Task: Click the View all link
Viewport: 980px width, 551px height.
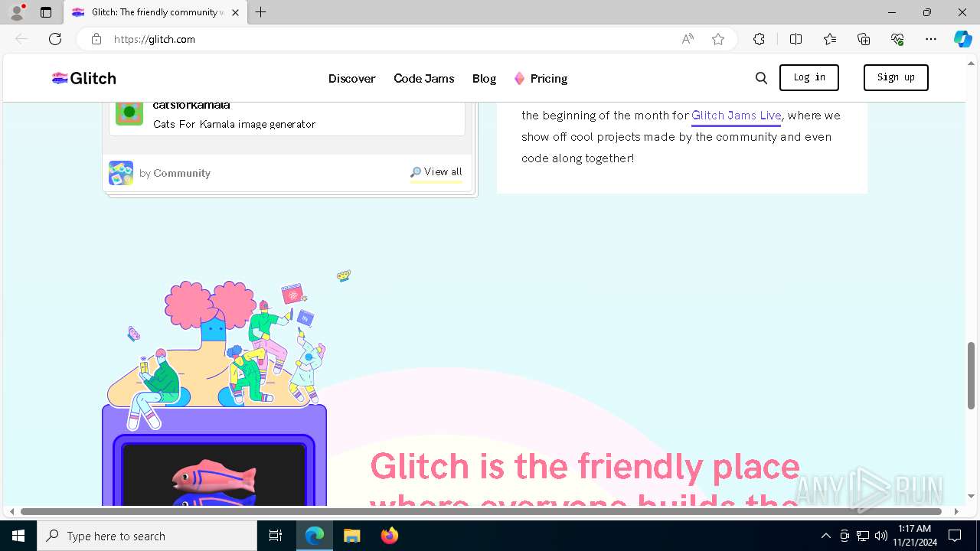Action: coord(436,172)
